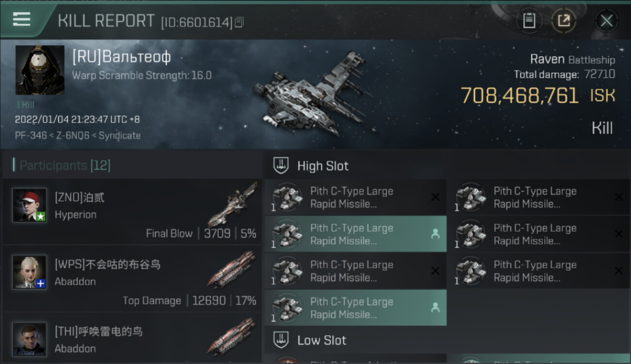
Task: Click the top-left destroyed launcher X mark
Action: pyautogui.click(x=435, y=197)
